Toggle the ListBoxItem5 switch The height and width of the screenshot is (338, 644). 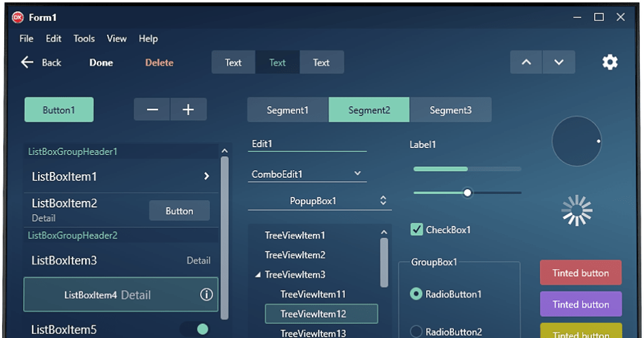195,329
